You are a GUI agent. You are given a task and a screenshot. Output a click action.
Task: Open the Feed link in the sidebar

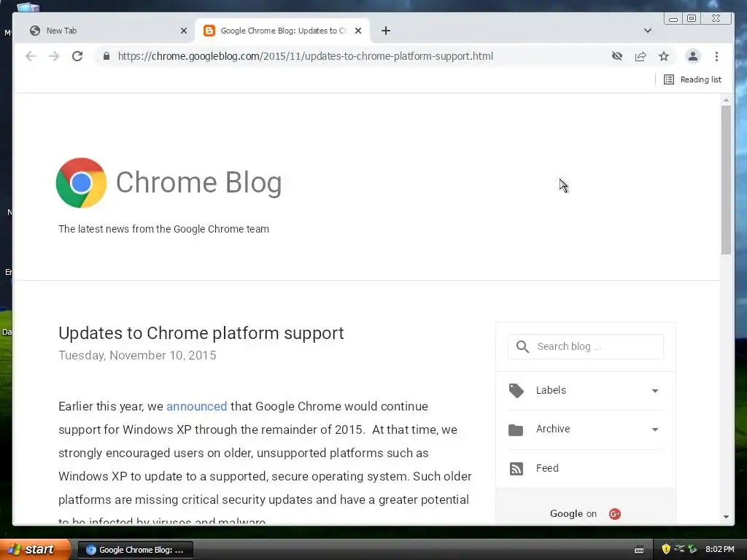pyautogui.click(x=547, y=468)
